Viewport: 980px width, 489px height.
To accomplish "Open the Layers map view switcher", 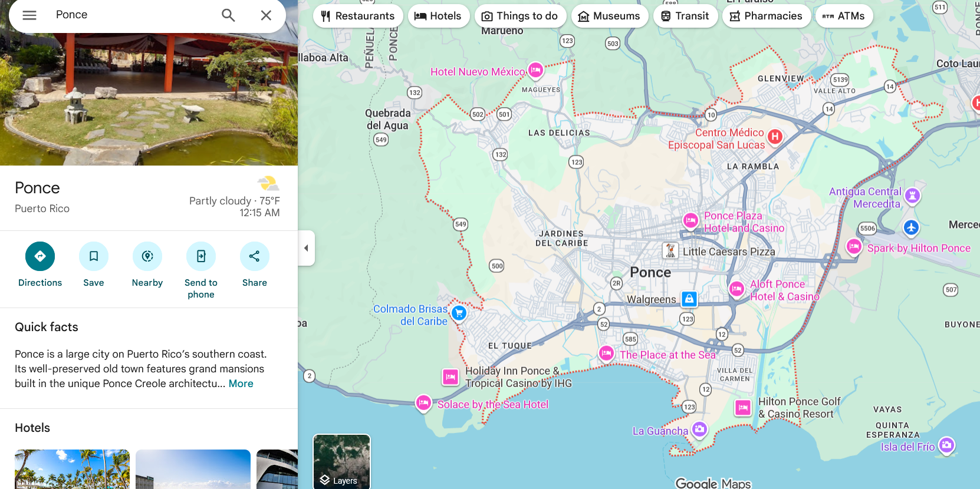I will click(341, 462).
